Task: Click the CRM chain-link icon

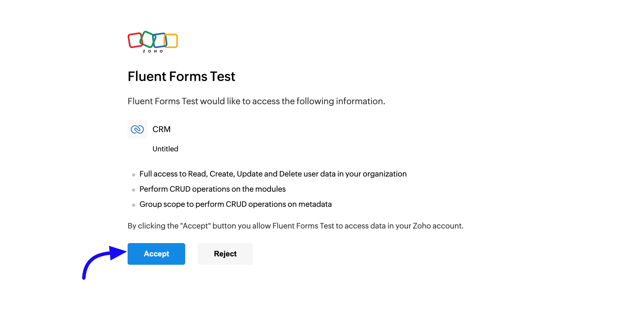Action: (137, 129)
